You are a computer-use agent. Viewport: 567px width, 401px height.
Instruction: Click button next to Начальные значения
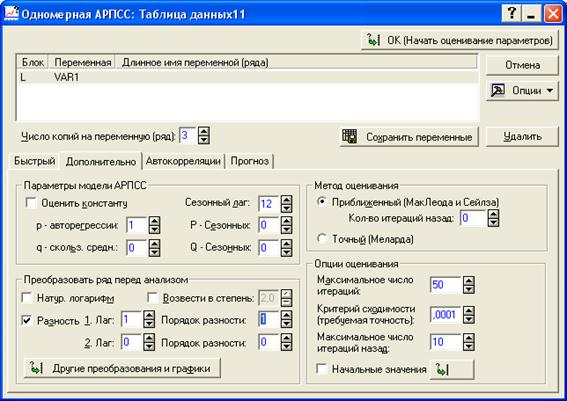[x=452, y=370]
